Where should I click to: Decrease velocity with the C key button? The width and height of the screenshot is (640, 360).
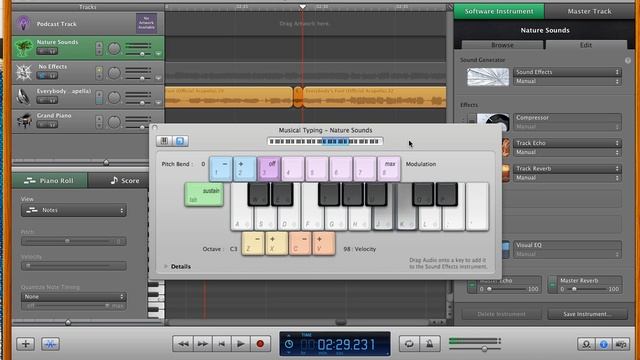[300, 244]
